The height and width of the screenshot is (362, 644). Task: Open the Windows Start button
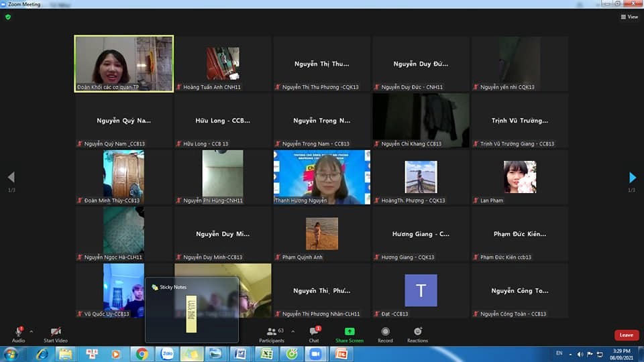click(x=11, y=354)
